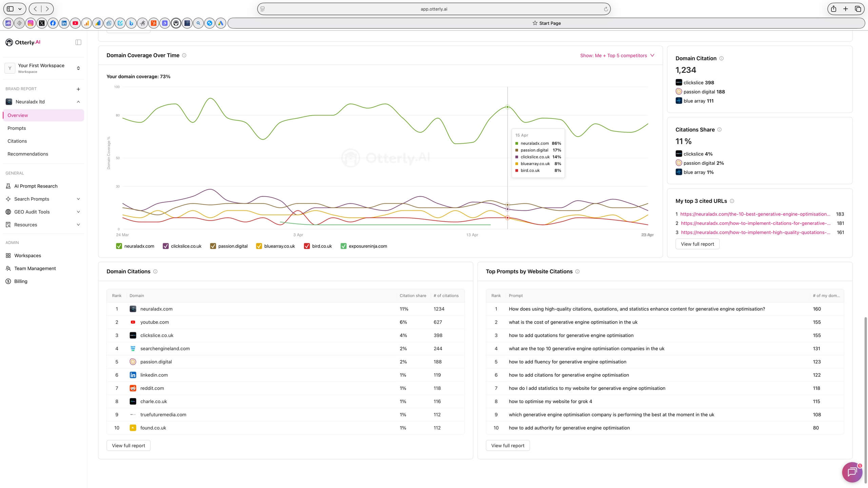This screenshot has height=488, width=868.
Task: Open the chat support bubble
Action: point(852,472)
